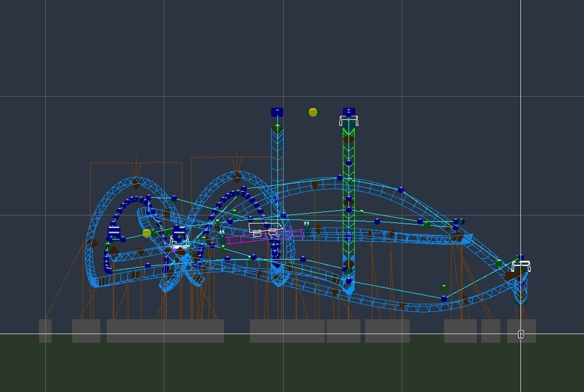This screenshot has width=584, height=392.
Task: Select the white bracket marker at the track's right end
Action: (521, 266)
